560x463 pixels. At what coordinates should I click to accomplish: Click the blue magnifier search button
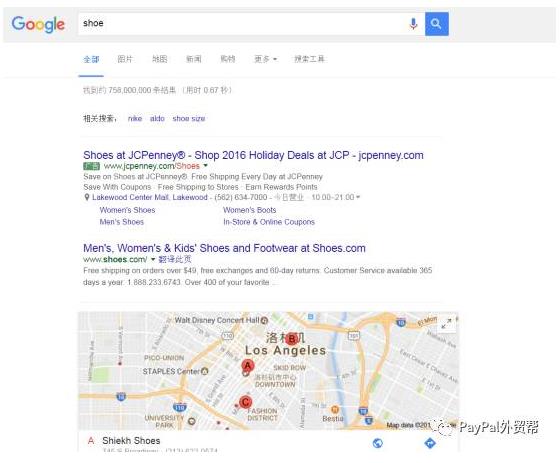[x=436, y=24]
